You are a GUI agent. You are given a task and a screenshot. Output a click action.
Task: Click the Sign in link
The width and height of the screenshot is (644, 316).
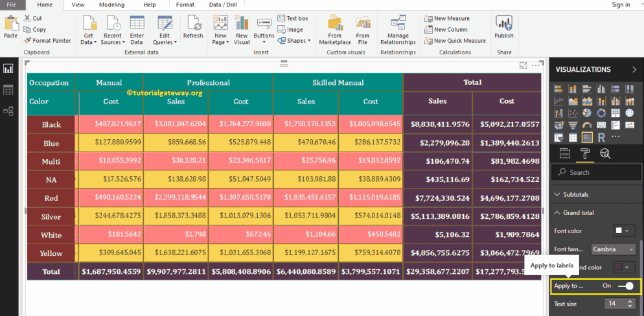pyautogui.click(x=620, y=5)
